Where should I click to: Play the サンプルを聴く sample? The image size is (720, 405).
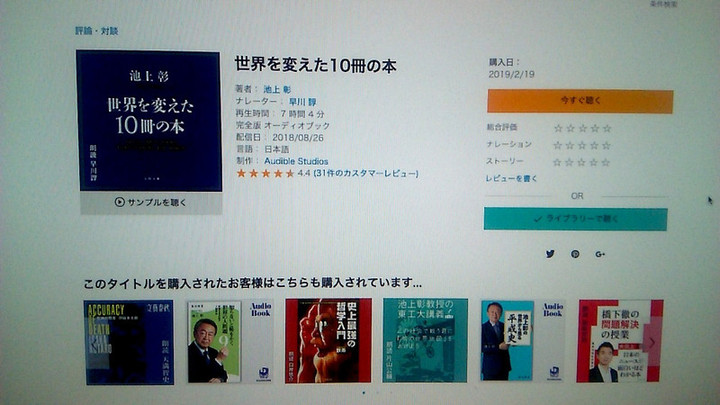[151, 202]
